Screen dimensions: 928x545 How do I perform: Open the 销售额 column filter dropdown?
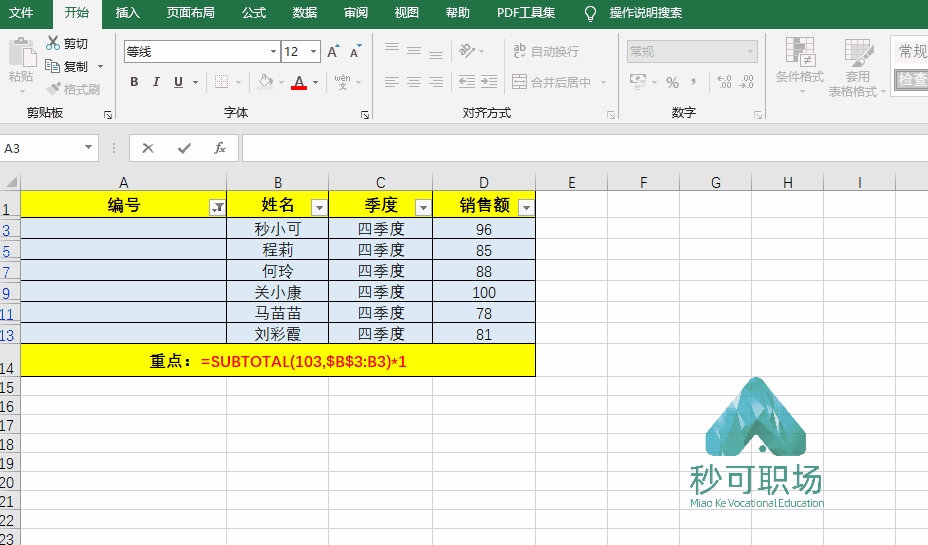pyautogui.click(x=526, y=207)
